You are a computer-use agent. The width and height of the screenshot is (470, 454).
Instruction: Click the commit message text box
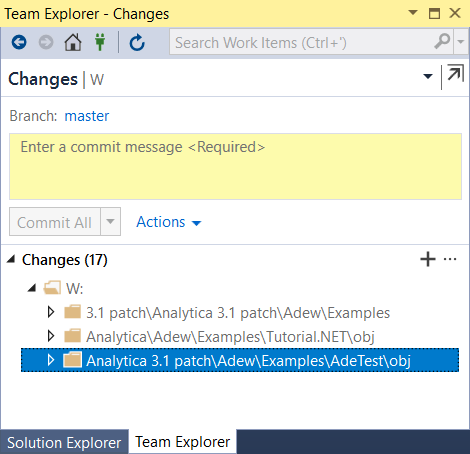(235, 166)
